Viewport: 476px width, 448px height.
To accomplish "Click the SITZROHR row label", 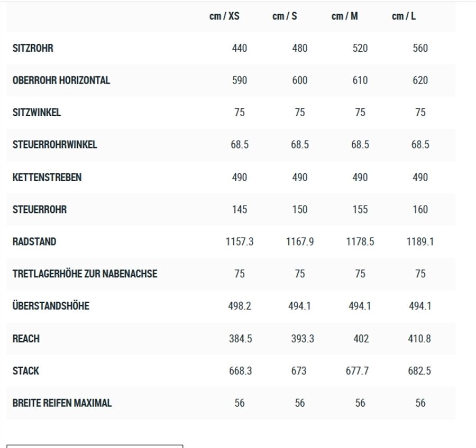I will 33,48.
